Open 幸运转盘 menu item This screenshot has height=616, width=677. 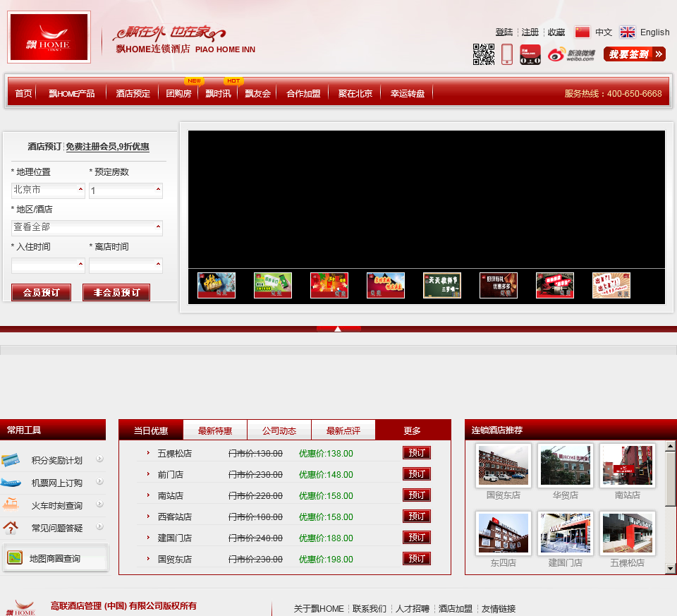[408, 93]
